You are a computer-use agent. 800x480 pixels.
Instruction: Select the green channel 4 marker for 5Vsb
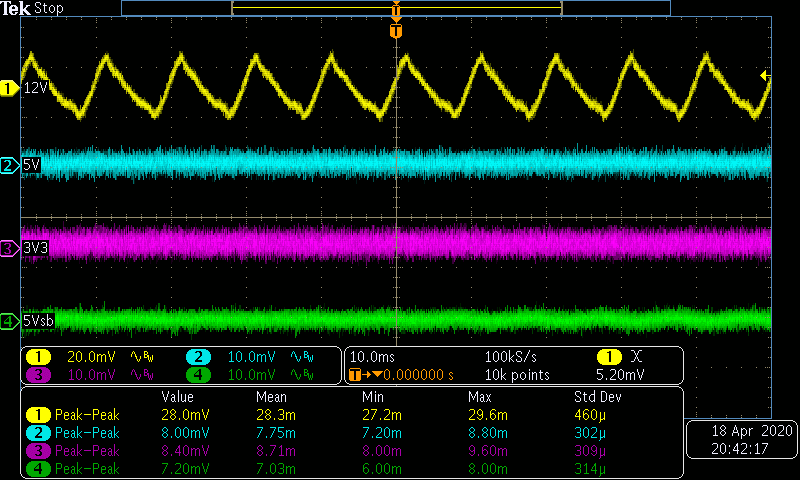(10, 321)
